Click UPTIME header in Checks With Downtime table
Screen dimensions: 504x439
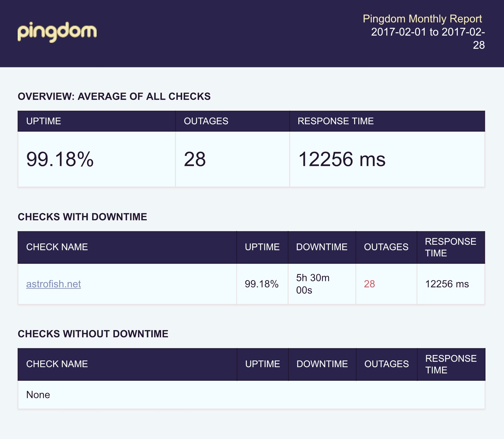[262, 247]
